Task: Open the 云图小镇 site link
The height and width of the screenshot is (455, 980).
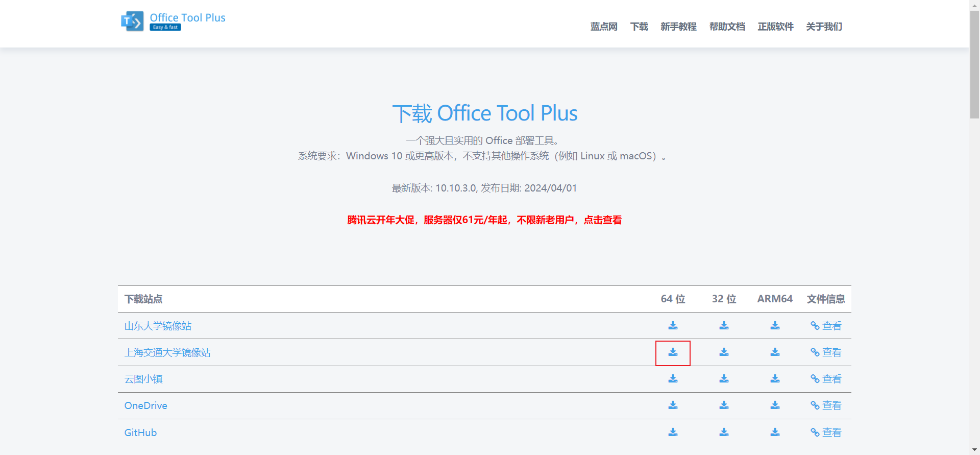Action: tap(143, 379)
